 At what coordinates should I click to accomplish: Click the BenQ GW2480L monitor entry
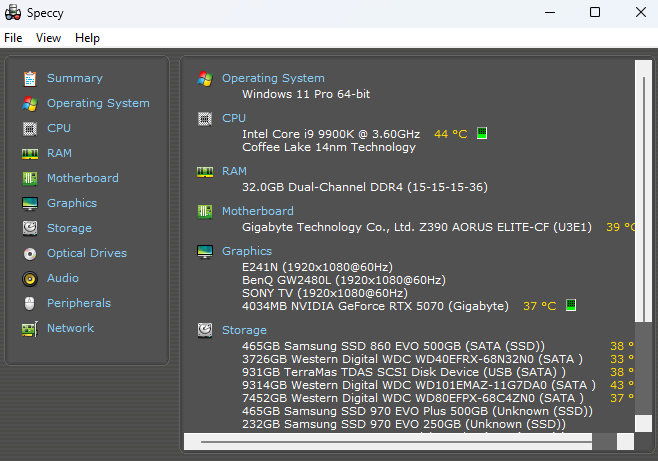(344, 280)
